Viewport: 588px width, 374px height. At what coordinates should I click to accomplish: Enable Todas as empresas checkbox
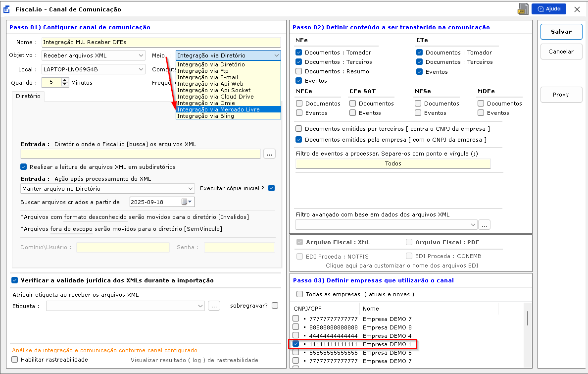[x=298, y=294]
